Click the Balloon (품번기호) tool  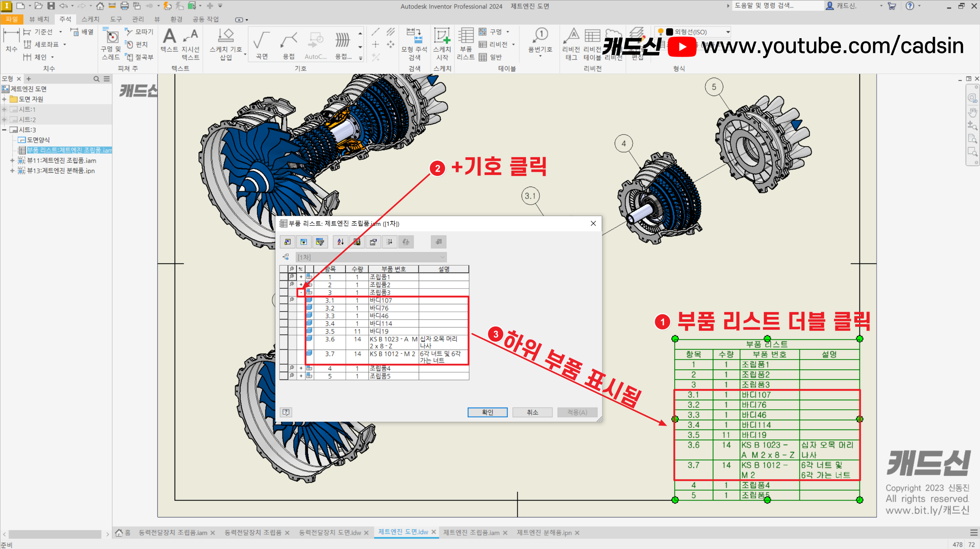[x=540, y=42]
